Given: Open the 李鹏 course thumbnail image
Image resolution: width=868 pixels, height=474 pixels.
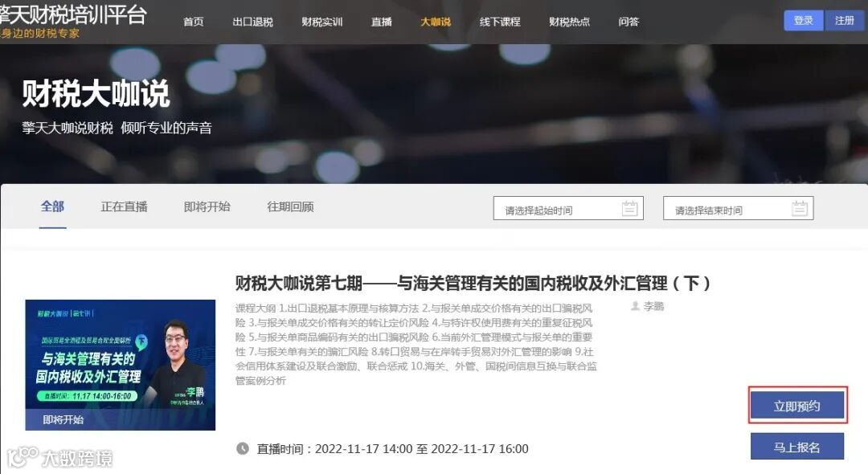Looking at the screenshot, I should pyautogui.click(x=120, y=365).
